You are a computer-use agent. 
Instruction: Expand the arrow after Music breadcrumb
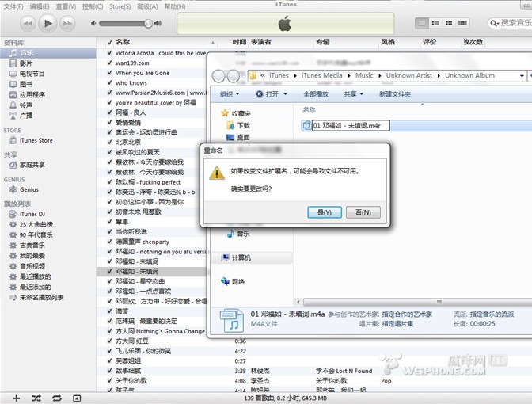click(380, 76)
